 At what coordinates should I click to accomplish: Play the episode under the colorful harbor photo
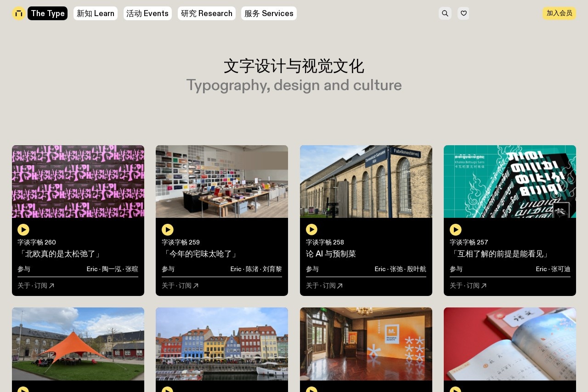(x=168, y=389)
